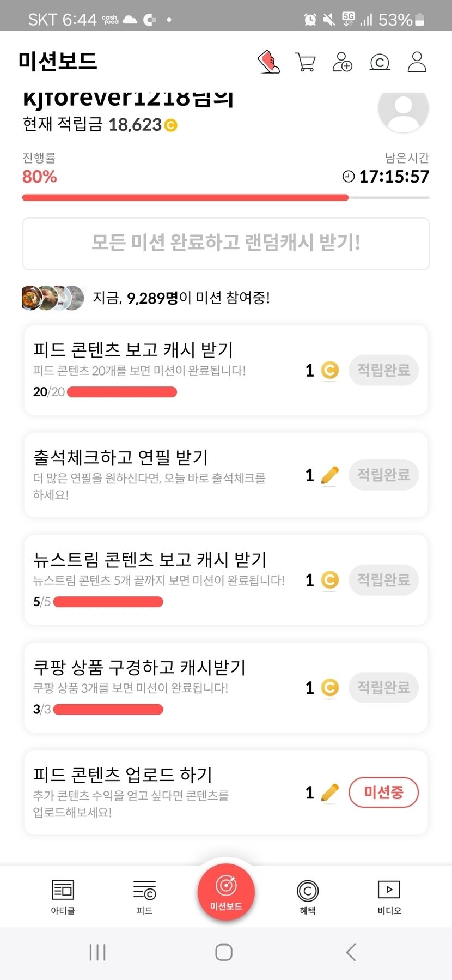Screen dimensions: 452x980
Task: Tap the red overall mission progress bar
Action: (185, 198)
